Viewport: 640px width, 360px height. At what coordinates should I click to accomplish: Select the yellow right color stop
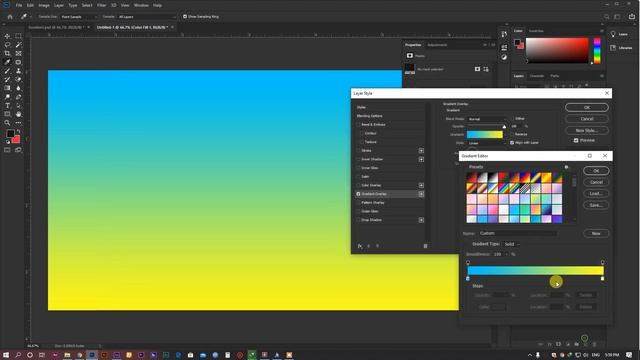tap(602, 278)
